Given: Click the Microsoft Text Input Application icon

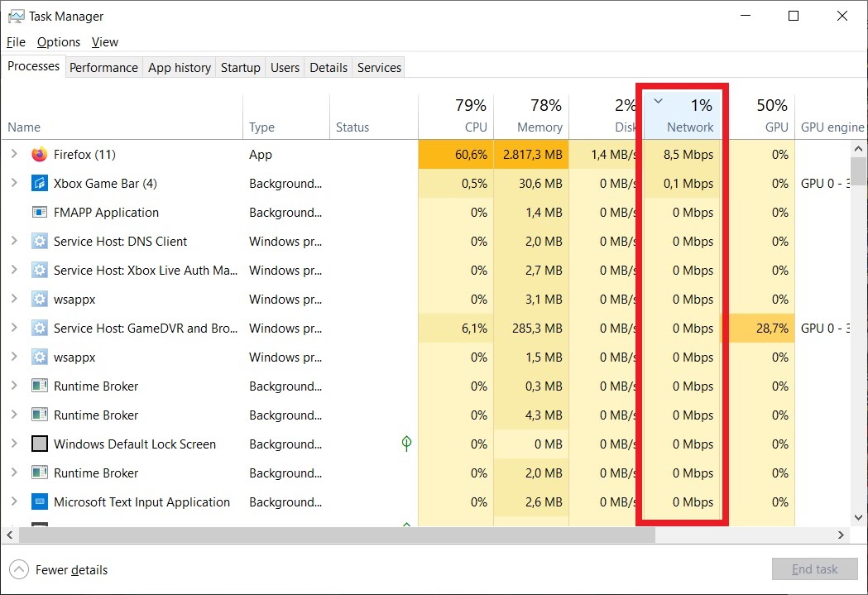Looking at the screenshot, I should click(x=39, y=502).
